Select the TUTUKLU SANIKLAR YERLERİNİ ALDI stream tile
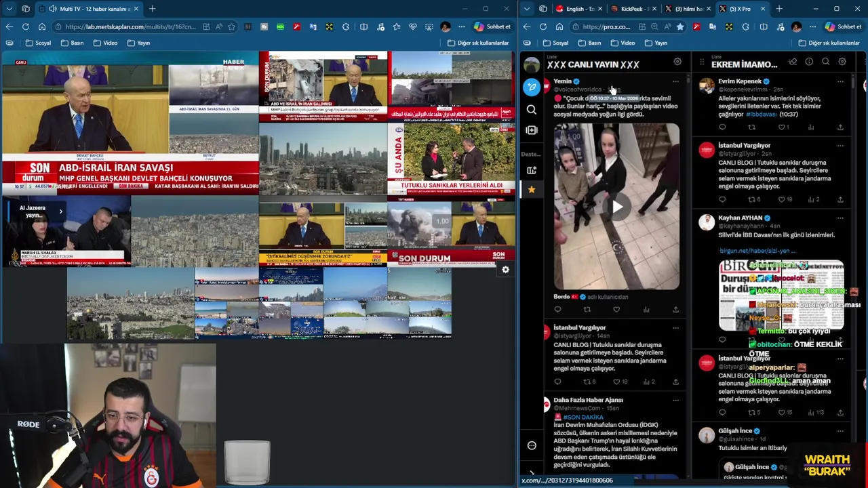 pyautogui.click(x=452, y=159)
